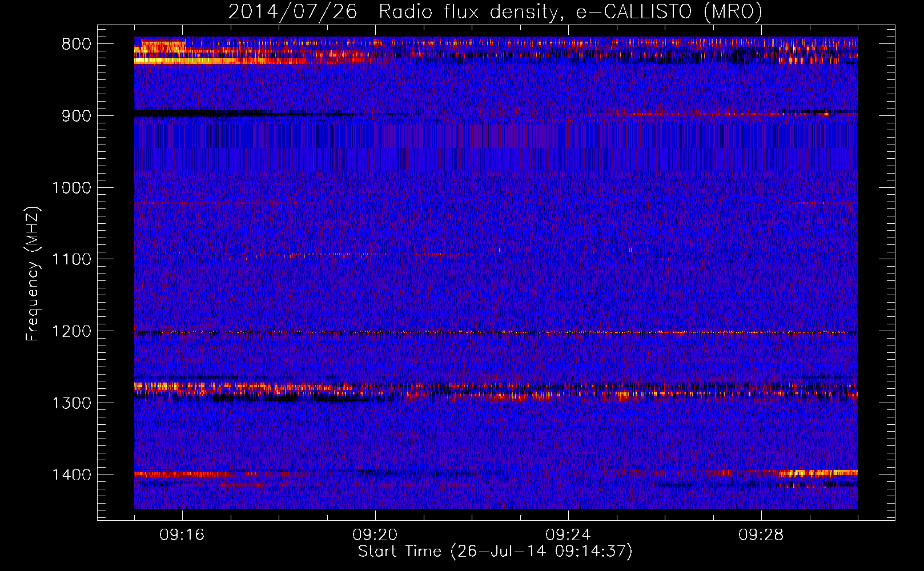
Task: Click the date '2014/07/26' in the title
Action: pos(292,11)
